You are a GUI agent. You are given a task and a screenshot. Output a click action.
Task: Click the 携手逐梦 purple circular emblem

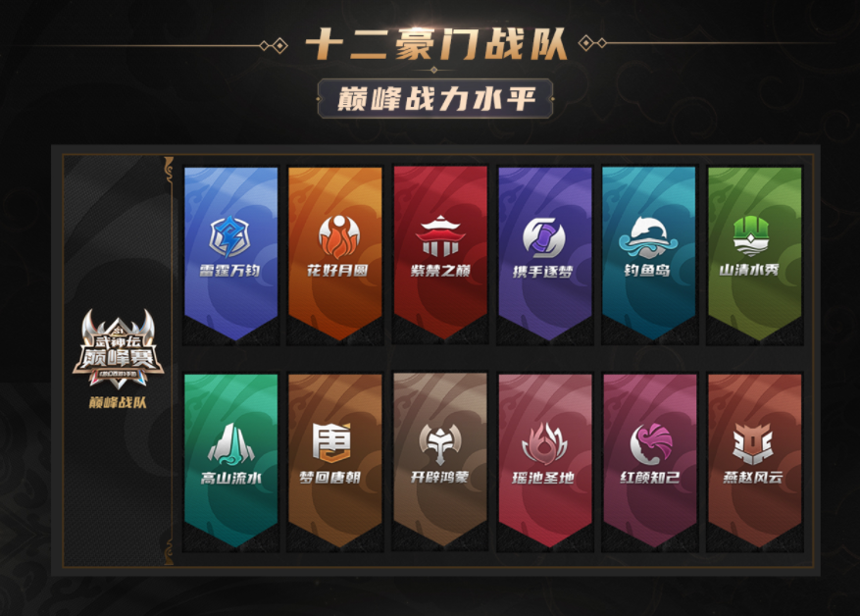[543, 237]
